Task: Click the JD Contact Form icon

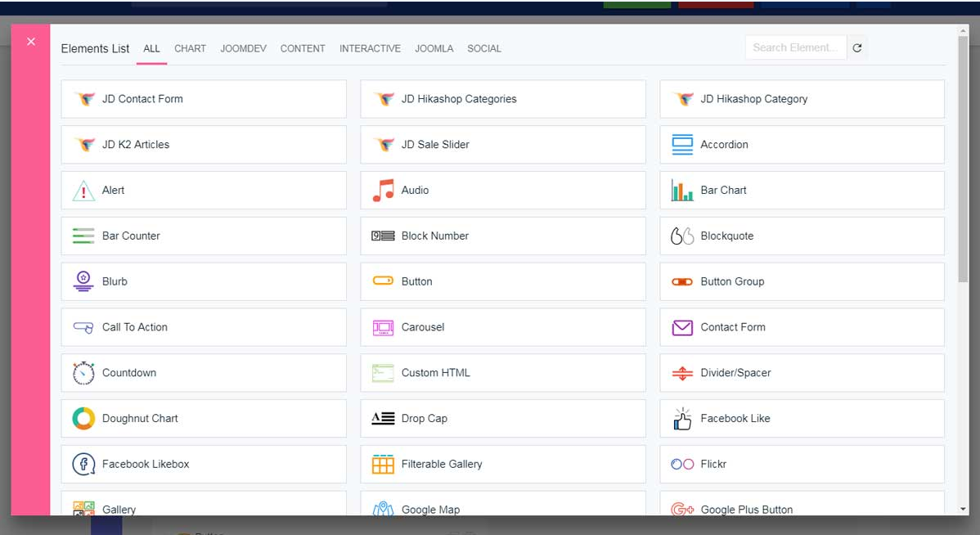Action: coord(83,99)
